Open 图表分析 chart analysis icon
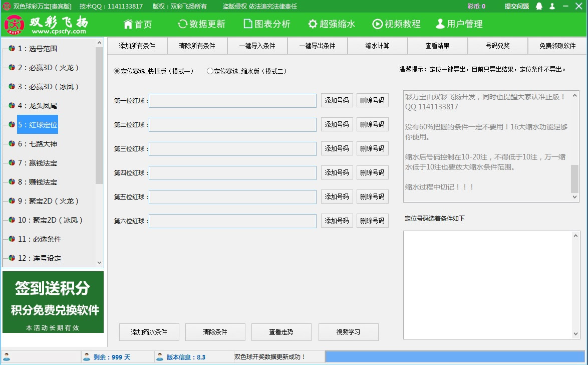Viewport: 588px width, 365px height. 247,24
